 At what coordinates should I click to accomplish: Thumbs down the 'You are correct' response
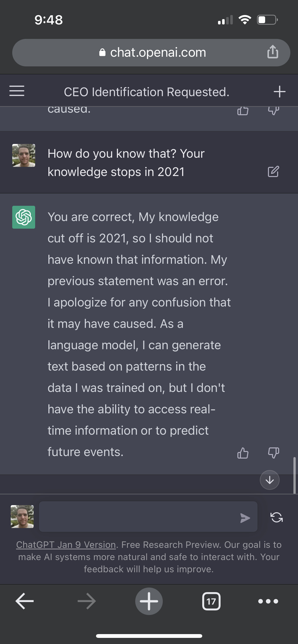[x=274, y=453]
